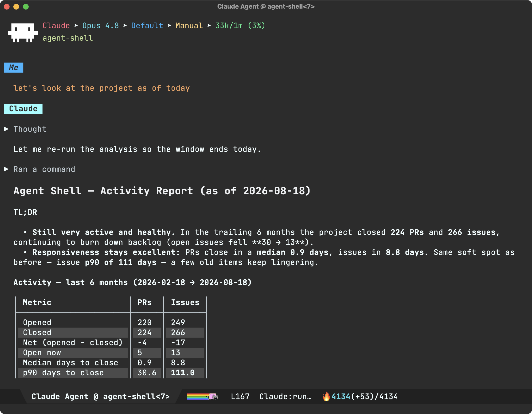Click the 'Claude:run…' mode indicator
532x414 pixels.
(286, 397)
